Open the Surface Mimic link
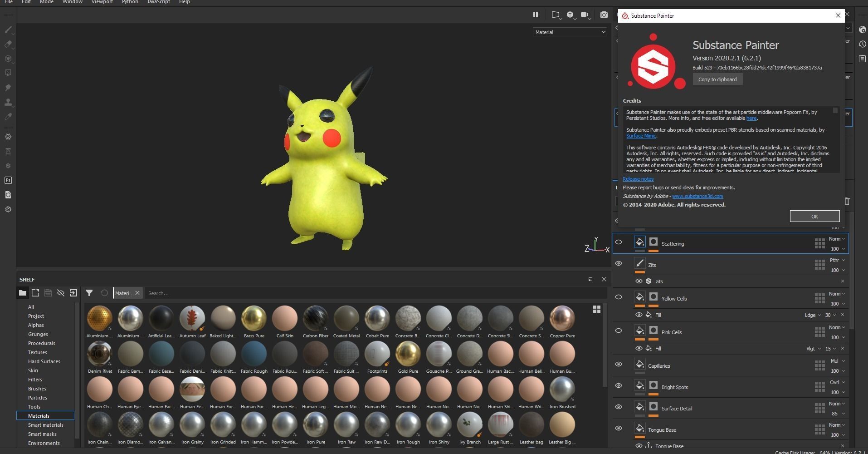 (x=641, y=136)
